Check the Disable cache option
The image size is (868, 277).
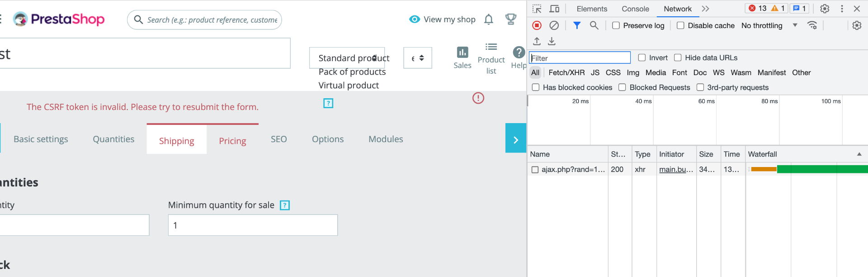(680, 26)
